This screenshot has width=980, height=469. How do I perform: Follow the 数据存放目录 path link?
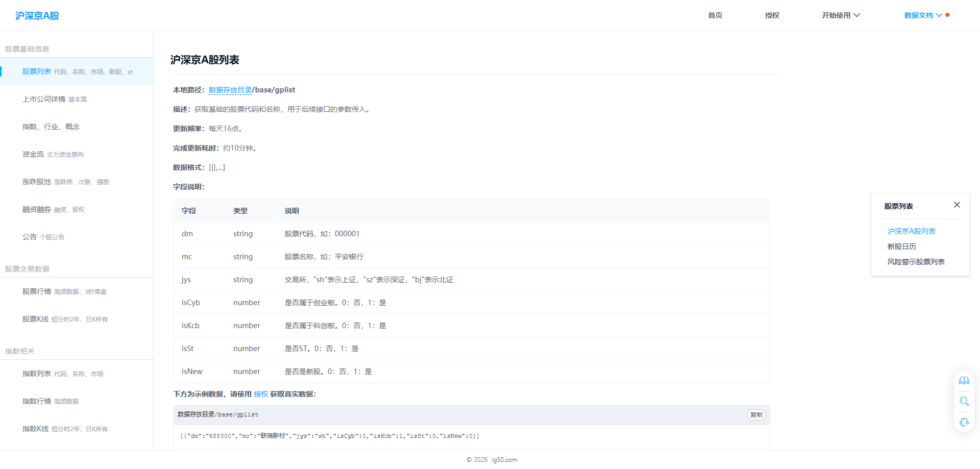(230, 90)
